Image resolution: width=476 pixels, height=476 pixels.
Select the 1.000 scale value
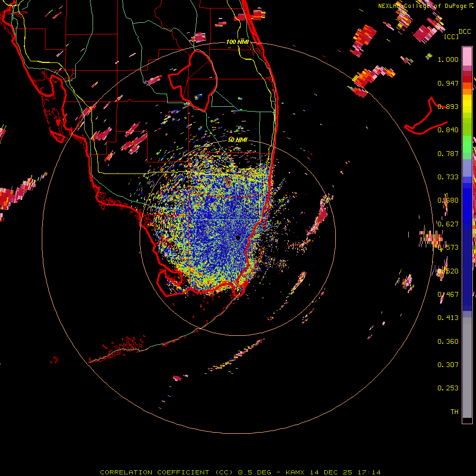pos(448,59)
